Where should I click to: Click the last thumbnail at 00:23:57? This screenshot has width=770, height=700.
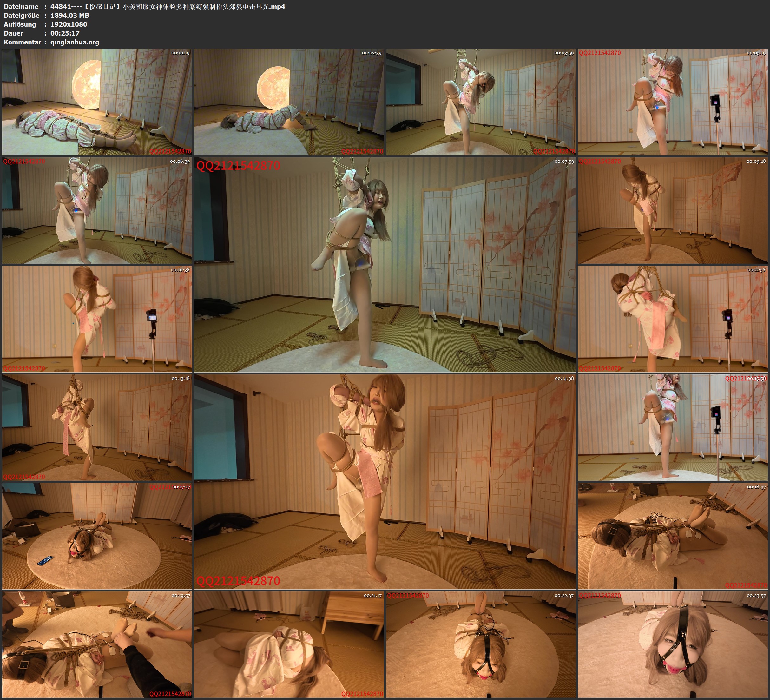point(673,644)
